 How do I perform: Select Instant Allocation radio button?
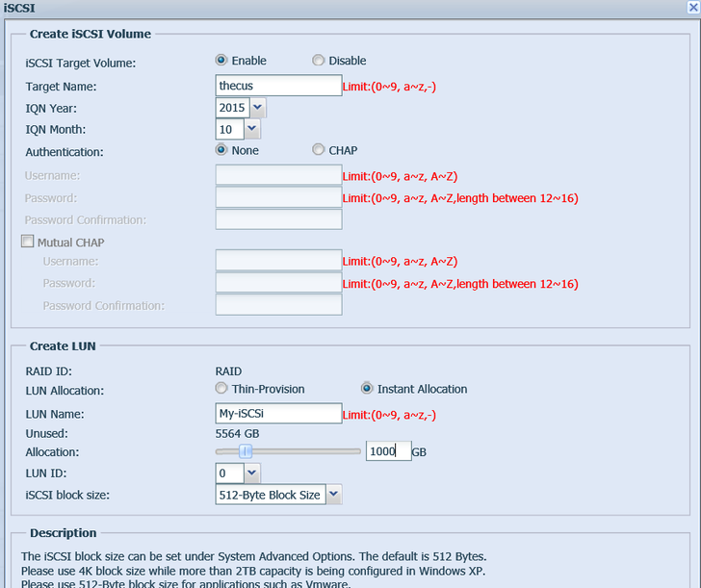[x=367, y=389]
